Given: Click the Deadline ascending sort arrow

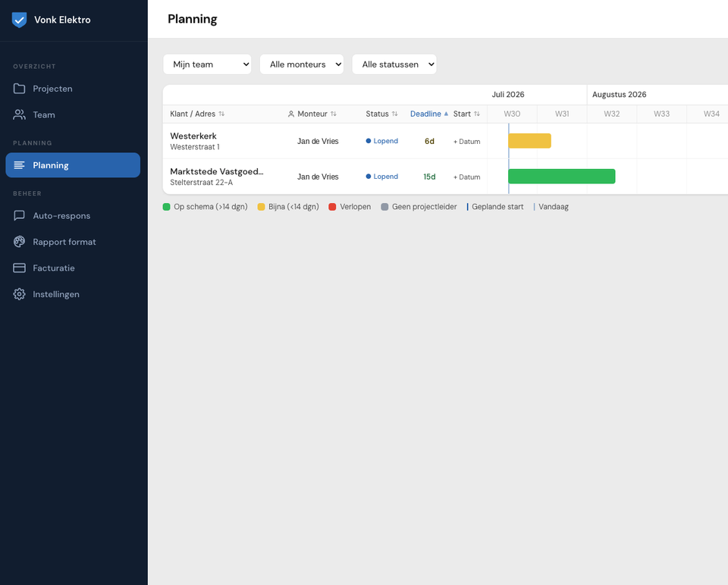Looking at the screenshot, I should pyautogui.click(x=446, y=114).
